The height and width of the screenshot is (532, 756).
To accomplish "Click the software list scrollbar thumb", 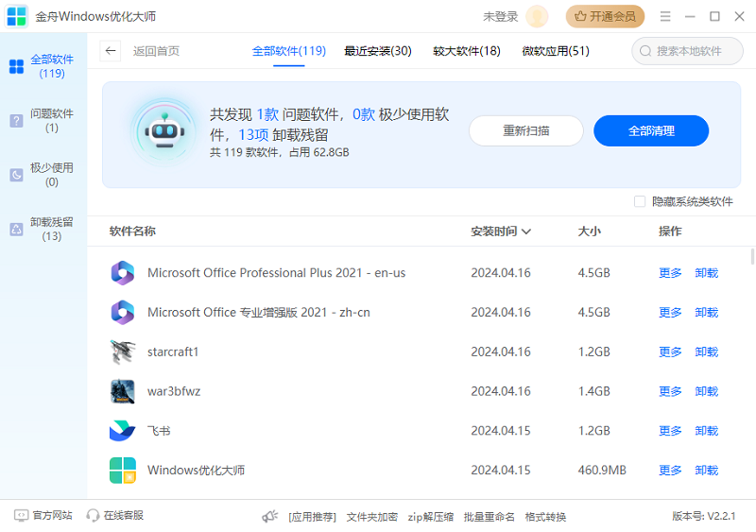I will click(752, 257).
